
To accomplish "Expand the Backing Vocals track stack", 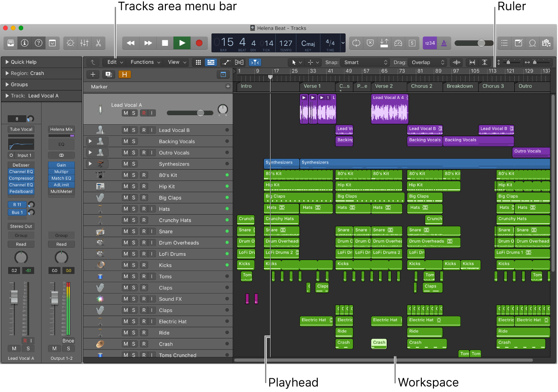I will (90, 141).
